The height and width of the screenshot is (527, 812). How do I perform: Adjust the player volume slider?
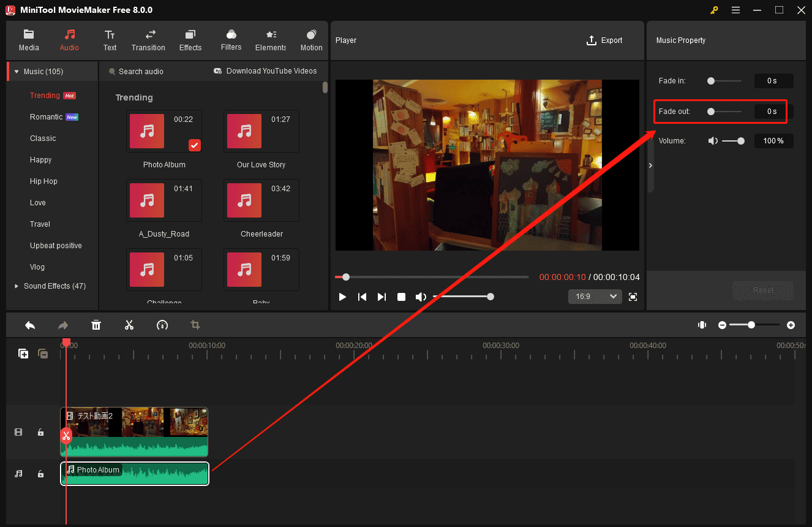pyautogui.click(x=464, y=297)
